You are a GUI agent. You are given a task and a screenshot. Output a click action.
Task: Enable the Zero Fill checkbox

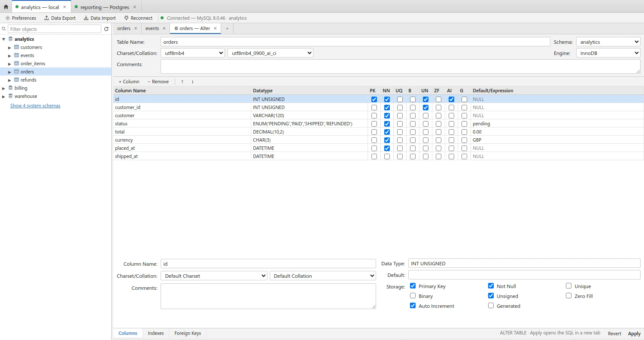click(x=568, y=296)
